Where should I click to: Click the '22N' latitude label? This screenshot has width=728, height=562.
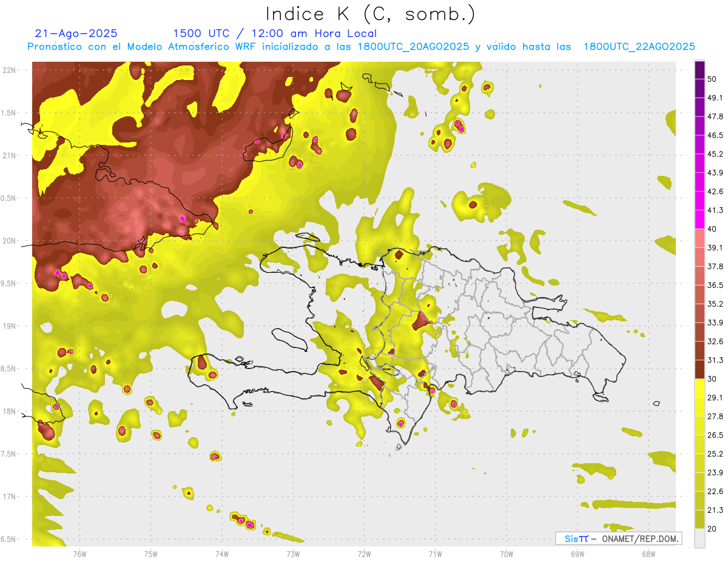pos(10,70)
